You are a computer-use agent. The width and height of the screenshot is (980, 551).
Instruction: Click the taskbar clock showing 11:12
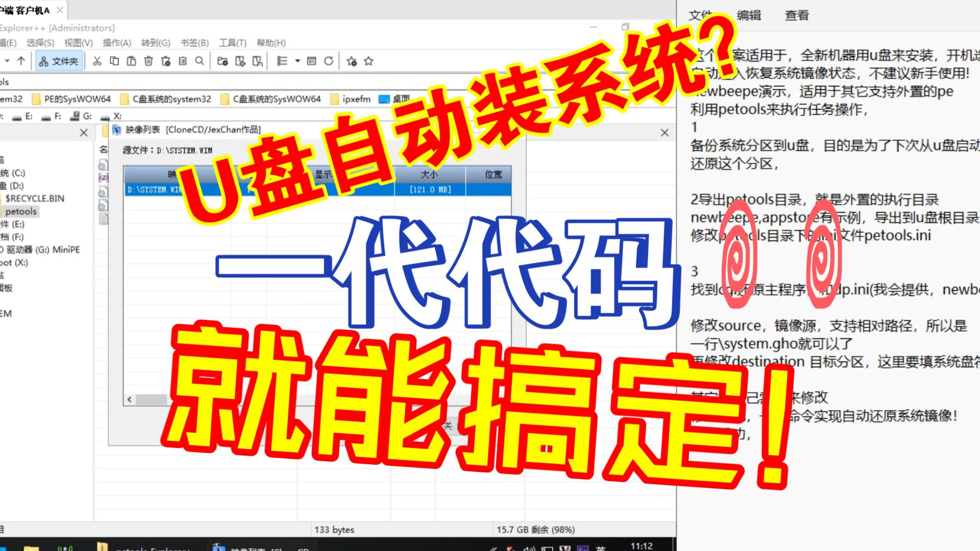[641, 546]
